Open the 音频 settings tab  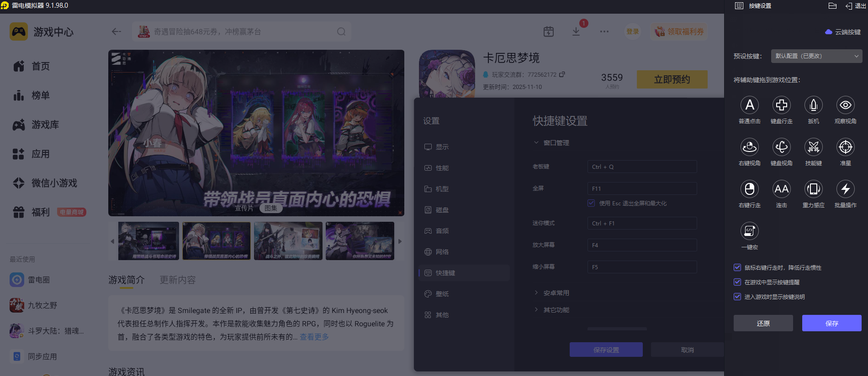coord(464,231)
